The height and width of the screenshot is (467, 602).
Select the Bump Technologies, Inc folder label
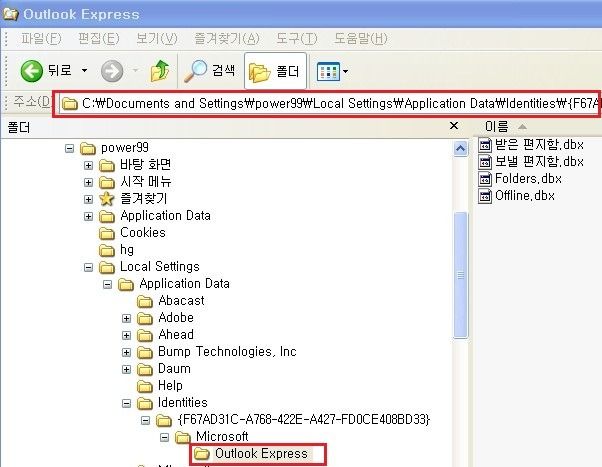tap(227, 352)
